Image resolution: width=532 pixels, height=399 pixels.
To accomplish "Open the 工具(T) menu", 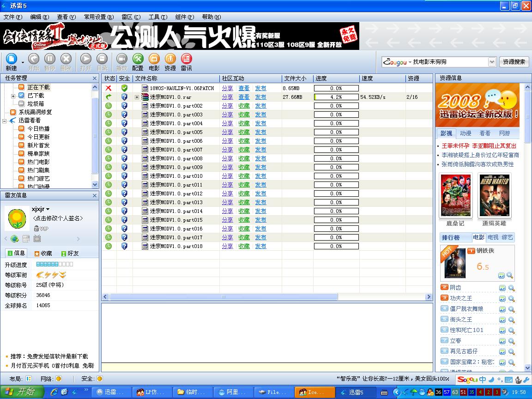I will point(158,17).
